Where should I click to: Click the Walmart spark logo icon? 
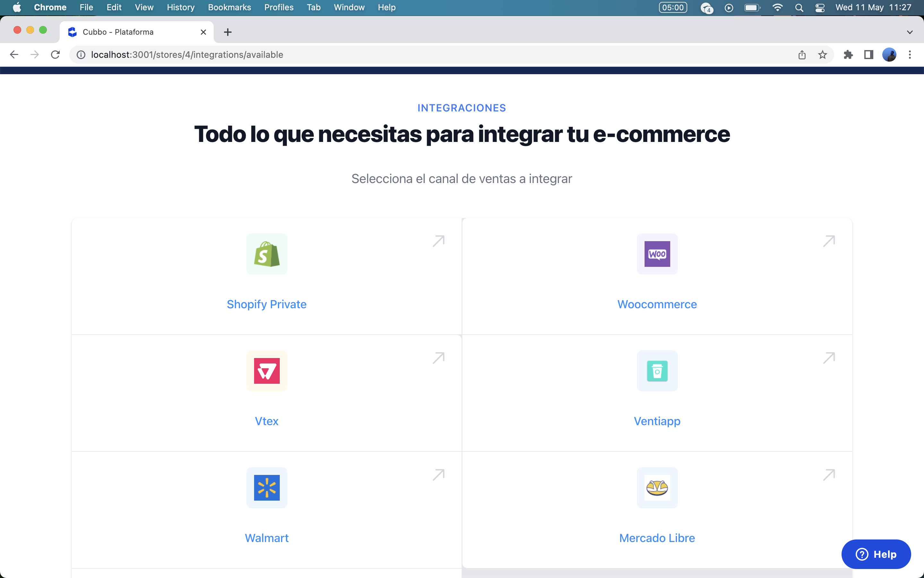tap(267, 487)
